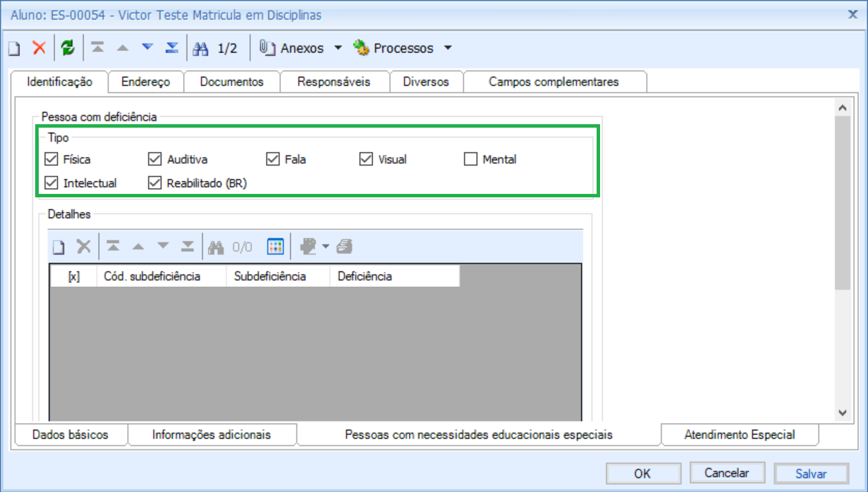Uncheck the Visual checkbox
868x492 pixels.
click(x=365, y=159)
